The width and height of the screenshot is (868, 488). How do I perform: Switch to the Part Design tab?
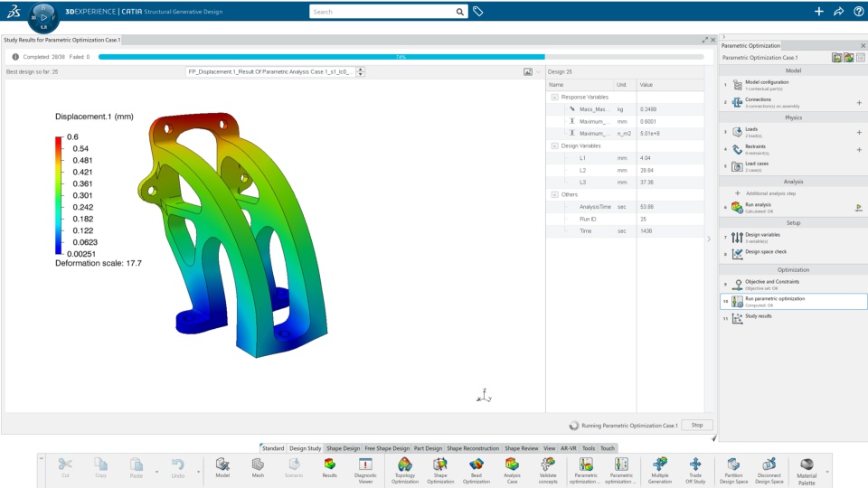pyautogui.click(x=428, y=448)
